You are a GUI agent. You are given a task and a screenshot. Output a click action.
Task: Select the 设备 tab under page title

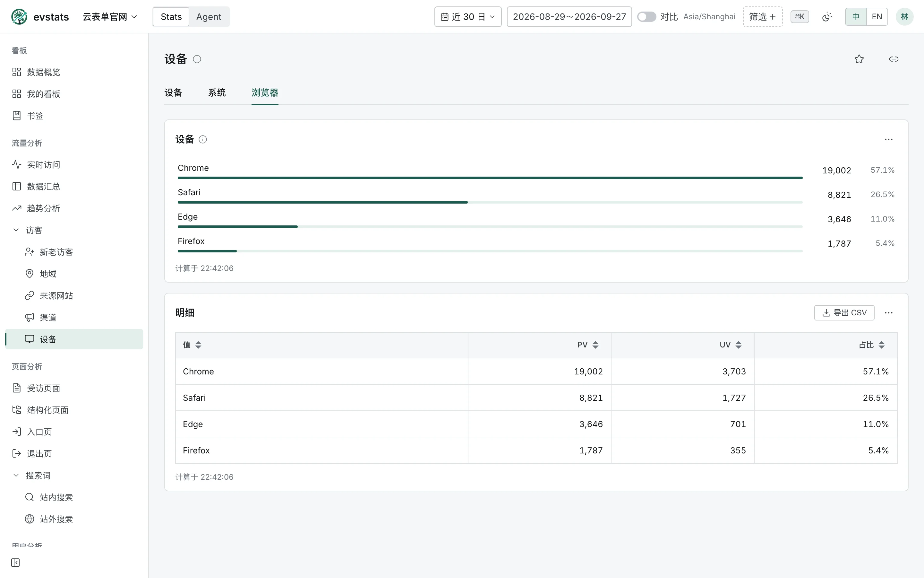click(173, 92)
